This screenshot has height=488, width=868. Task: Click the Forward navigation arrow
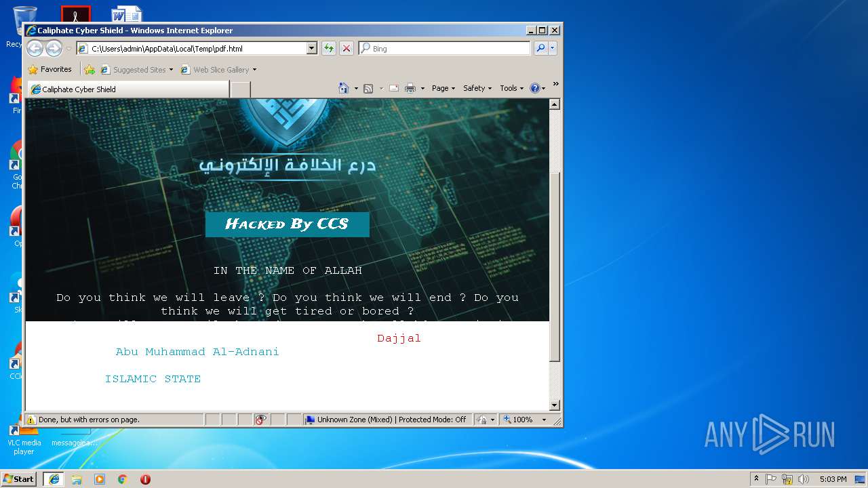[54, 48]
